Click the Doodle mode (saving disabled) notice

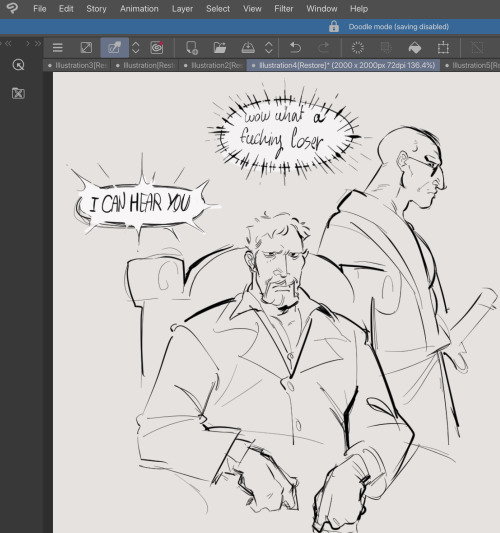click(x=399, y=27)
